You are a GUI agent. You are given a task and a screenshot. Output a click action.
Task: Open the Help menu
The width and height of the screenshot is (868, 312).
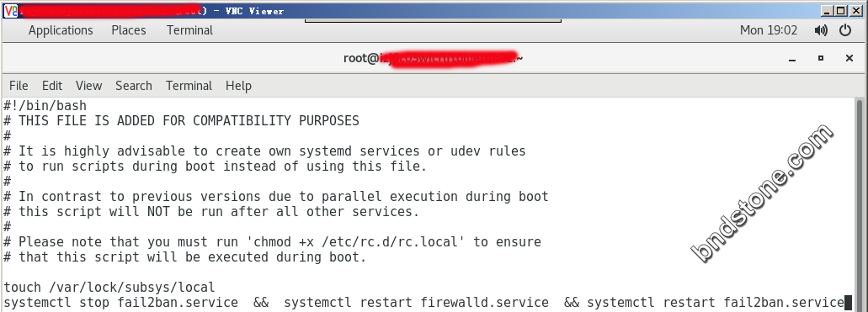[238, 86]
